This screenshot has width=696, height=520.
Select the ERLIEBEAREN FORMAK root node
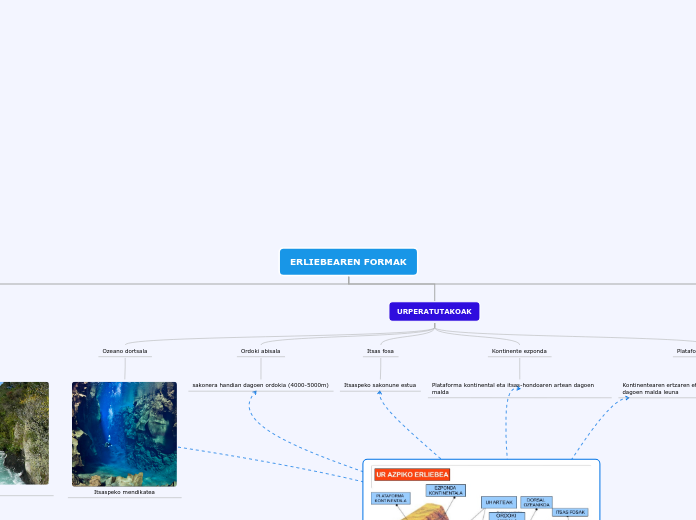pyautogui.click(x=348, y=262)
